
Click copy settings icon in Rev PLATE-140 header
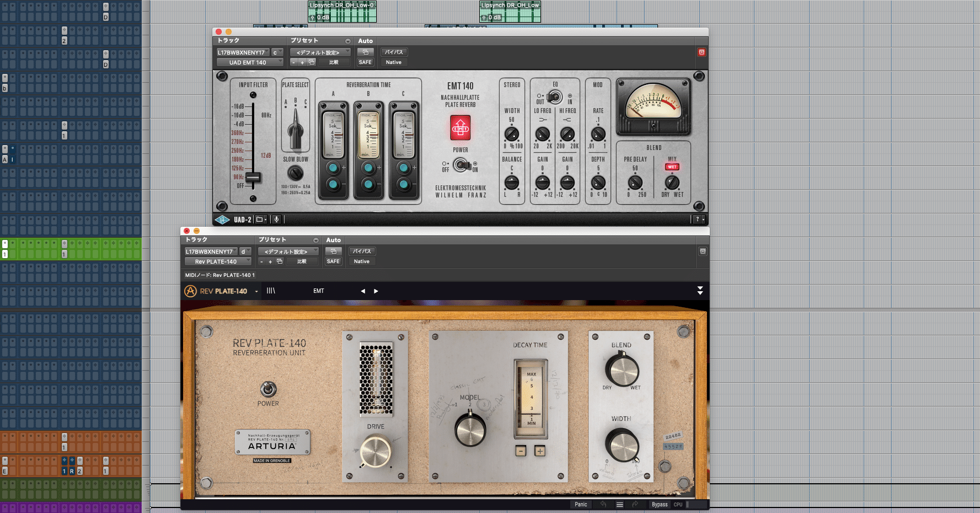coord(280,261)
